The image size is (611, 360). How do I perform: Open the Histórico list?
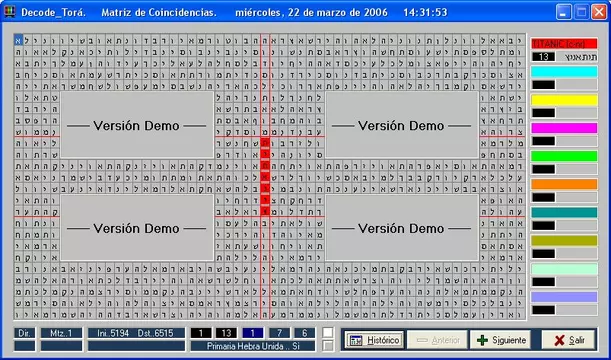(x=374, y=340)
